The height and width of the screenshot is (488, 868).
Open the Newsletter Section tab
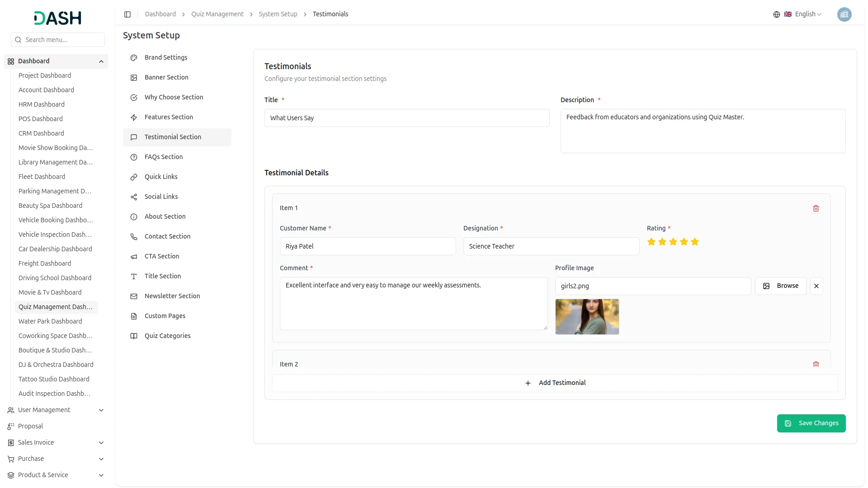click(x=172, y=296)
